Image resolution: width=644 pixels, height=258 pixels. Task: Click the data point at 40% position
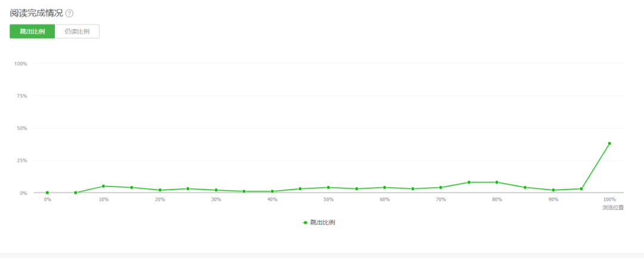273,191
